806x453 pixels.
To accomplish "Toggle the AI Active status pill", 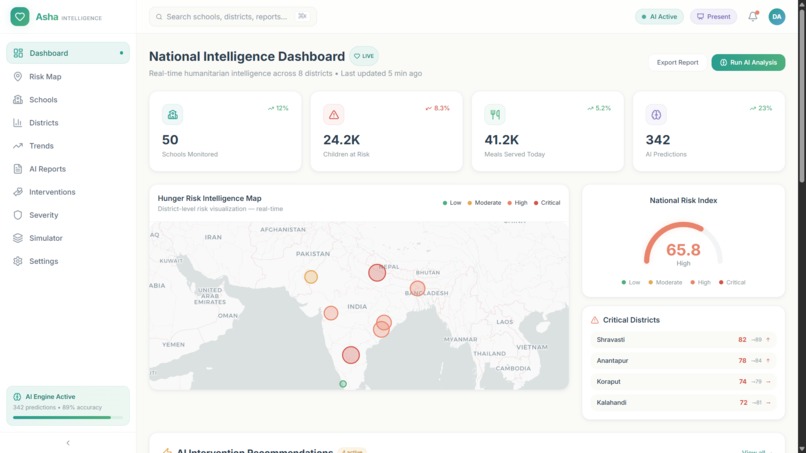I will point(659,16).
